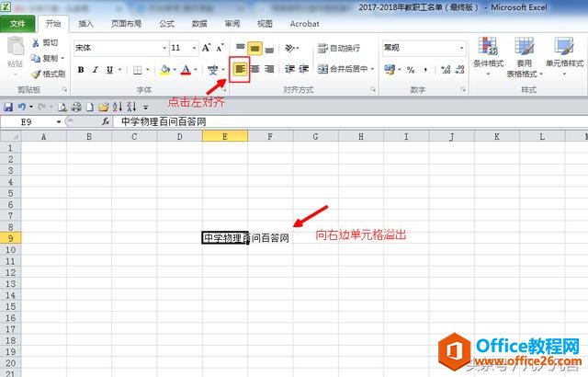Toggle Bold formatting

pyautogui.click(x=81, y=69)
